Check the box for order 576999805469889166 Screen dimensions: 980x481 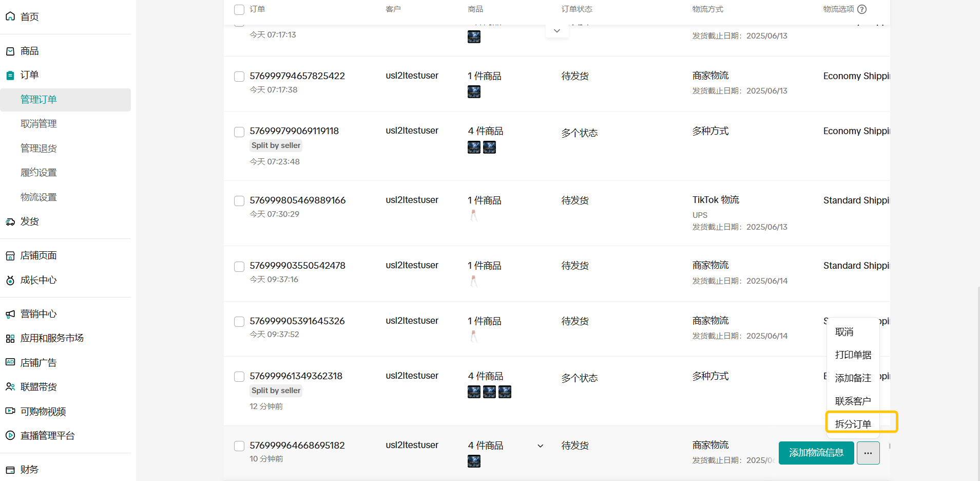(x=239, y=201)
